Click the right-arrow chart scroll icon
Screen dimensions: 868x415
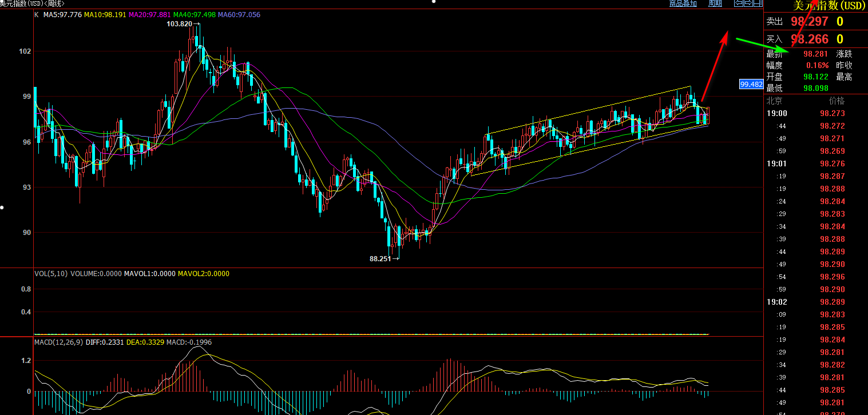click(x=748, y=3)
